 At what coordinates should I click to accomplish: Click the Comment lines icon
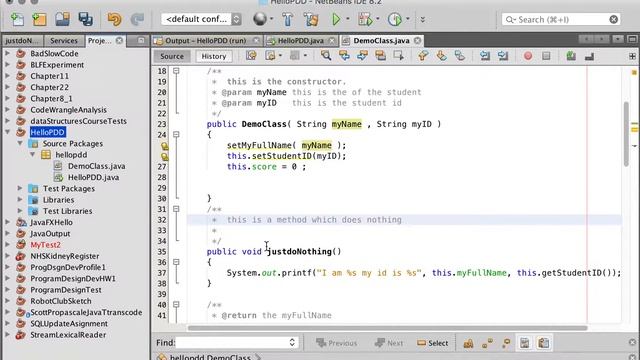point(571,56)
